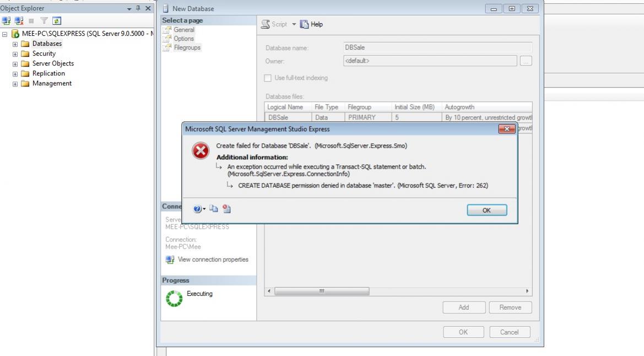Viewport: 644px width, 356px height.
Task: Click the Security folder icon
Action: [25, 53]
